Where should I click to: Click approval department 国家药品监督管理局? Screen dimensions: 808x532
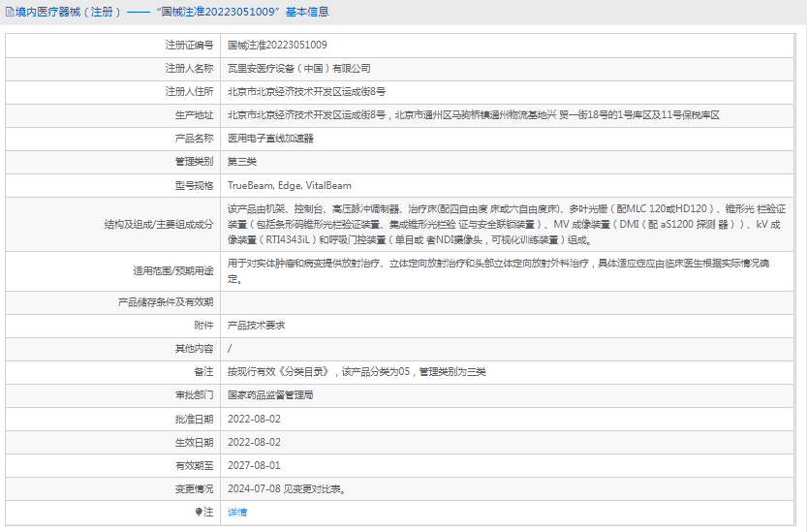270,394
